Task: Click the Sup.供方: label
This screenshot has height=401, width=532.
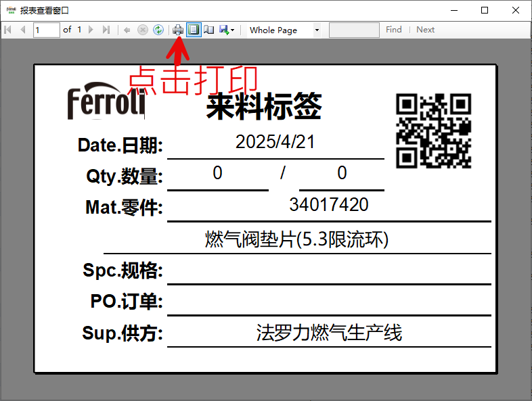Action: tap(123, 333)
